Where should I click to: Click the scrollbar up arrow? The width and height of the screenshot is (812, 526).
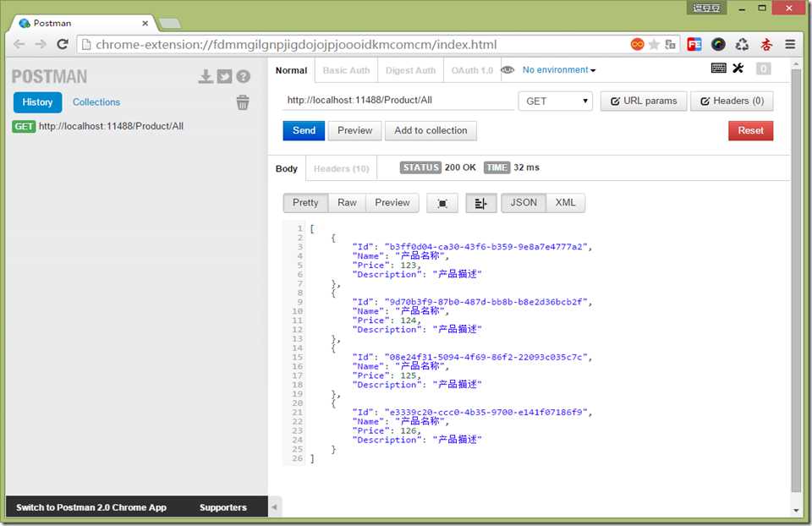[796, 64]
